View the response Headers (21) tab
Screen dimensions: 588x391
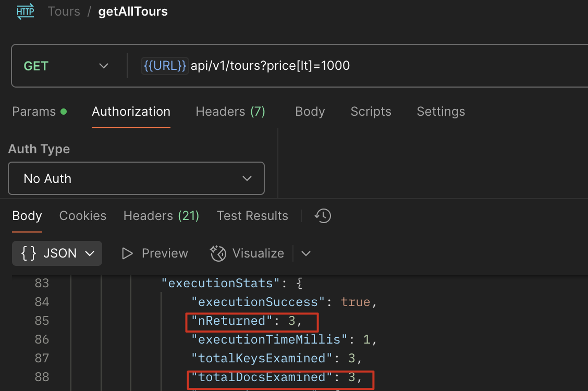[x=161, y=216]
